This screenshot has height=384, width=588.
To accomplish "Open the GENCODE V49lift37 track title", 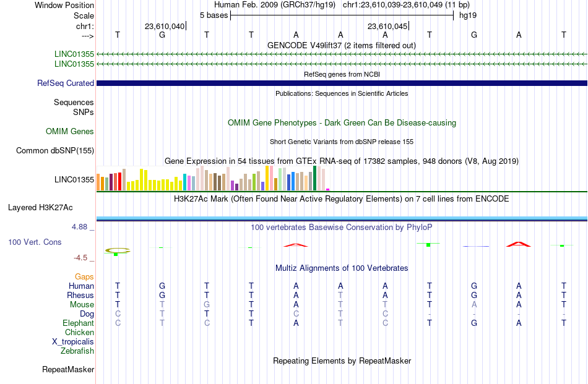I will point(341,45).
